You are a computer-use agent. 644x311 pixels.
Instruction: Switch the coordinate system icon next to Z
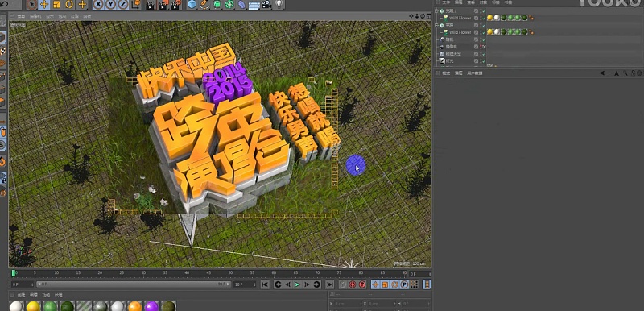[135, 5]
